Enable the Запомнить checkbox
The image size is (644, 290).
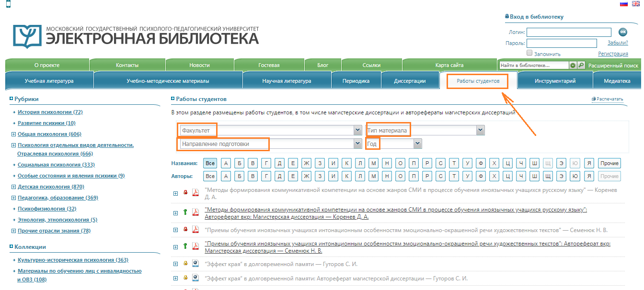tap(529, 53)
